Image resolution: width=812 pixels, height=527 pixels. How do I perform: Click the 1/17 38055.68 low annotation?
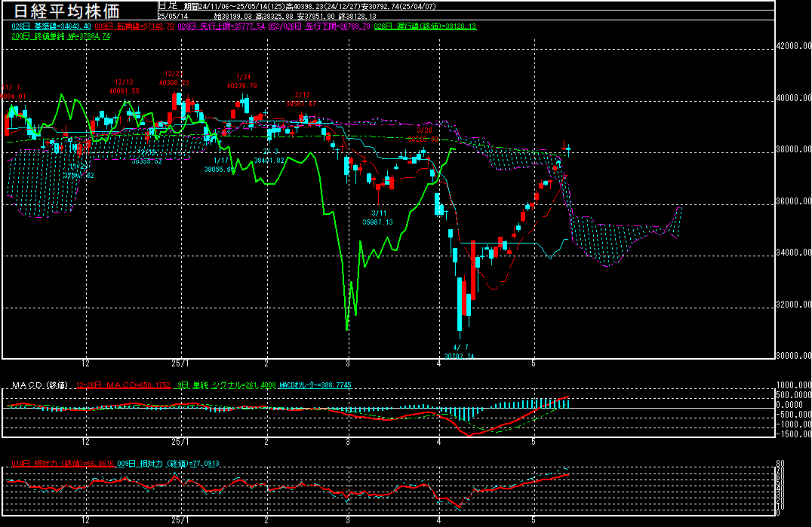pyautogui.click(x=220, y=166)
